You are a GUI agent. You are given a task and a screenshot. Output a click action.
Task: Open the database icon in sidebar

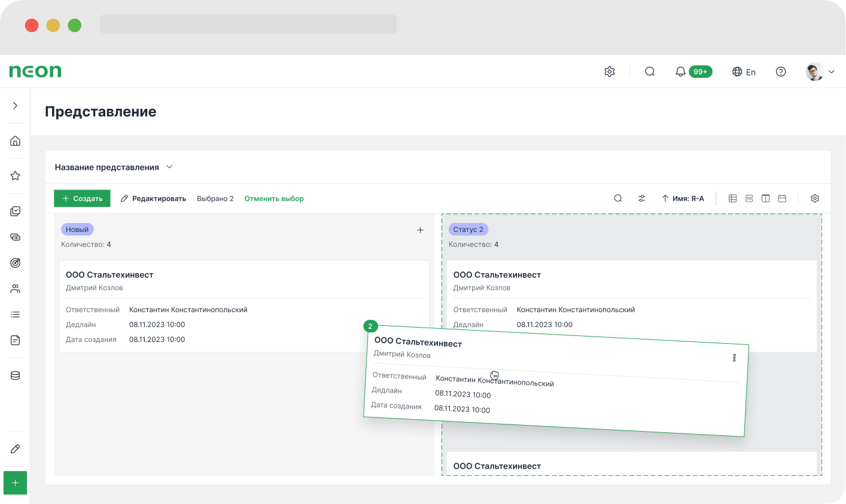pos(16,375)
